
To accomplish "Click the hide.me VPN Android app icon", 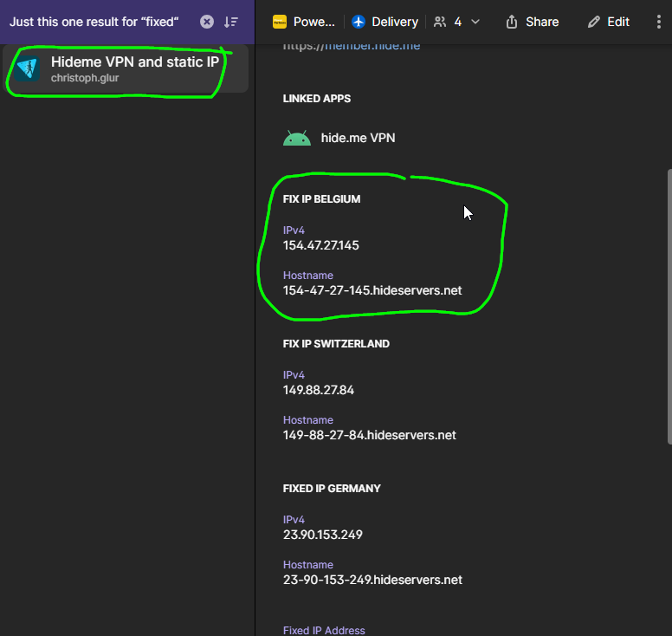I will (297, 138).
